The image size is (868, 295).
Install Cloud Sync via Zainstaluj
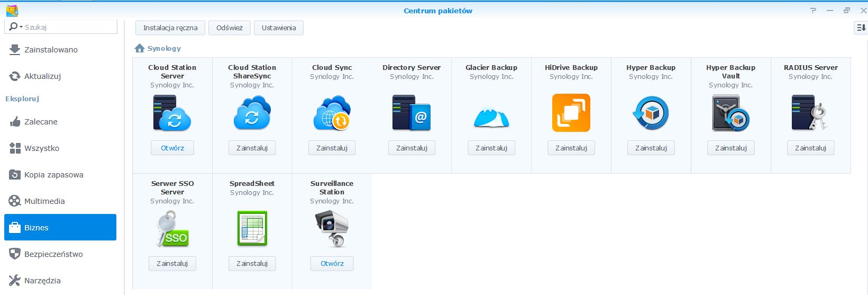(332, 148)
